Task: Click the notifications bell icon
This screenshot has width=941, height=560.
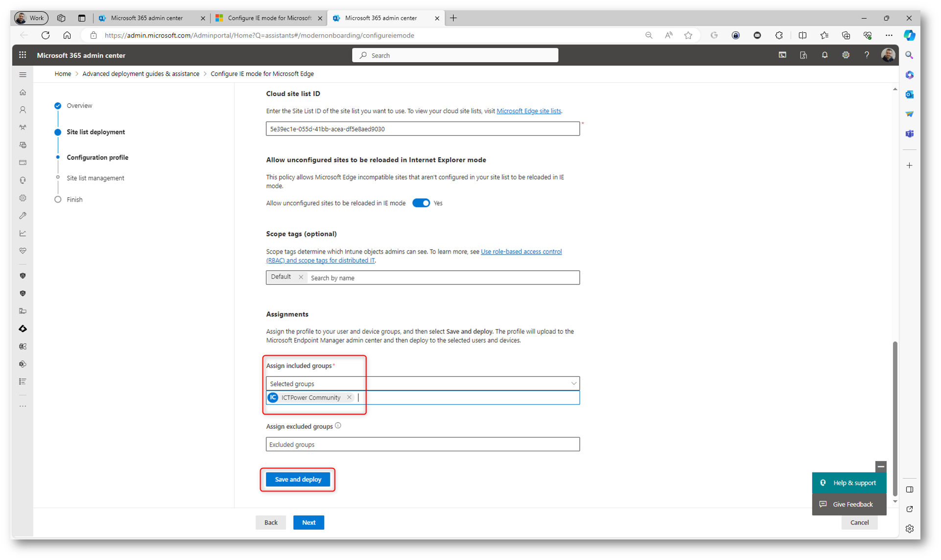Action: click(x=824, y=55)
